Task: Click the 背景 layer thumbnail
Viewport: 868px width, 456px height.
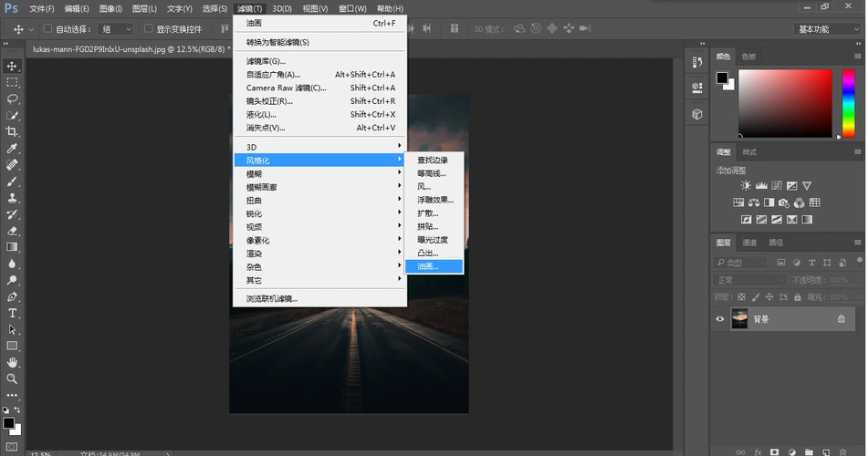Action: pyautogui.click(x=739, y=319)
